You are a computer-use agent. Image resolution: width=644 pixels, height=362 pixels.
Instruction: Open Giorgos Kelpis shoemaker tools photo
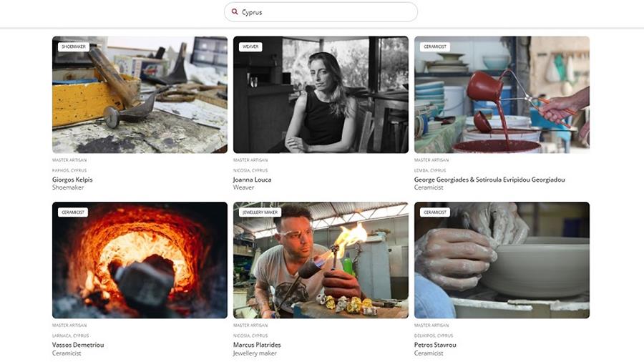click(140, 95)
